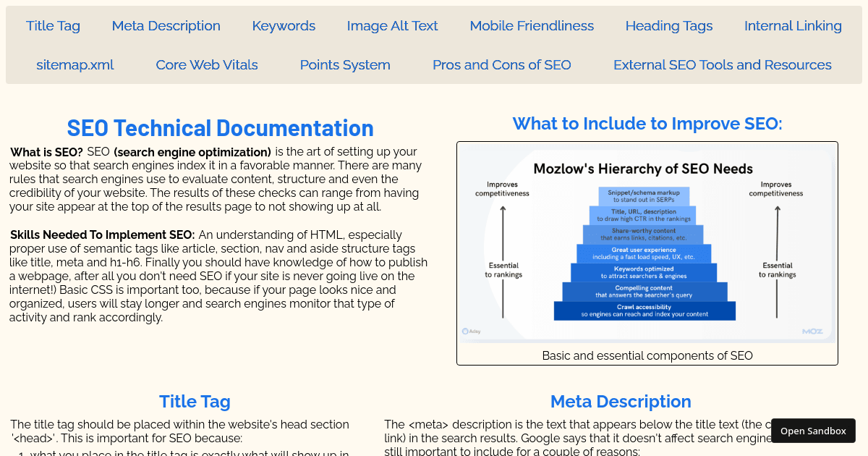Select Pros and Cons of SEO
Image resolution: width=868 pixels, height=456 pixels.
(501, 64)
